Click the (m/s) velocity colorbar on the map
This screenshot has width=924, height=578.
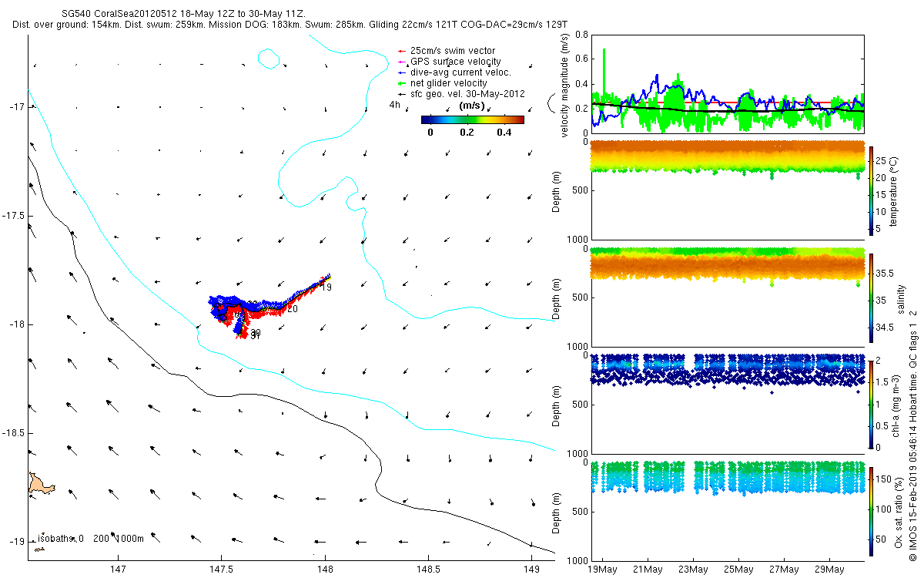473,119
